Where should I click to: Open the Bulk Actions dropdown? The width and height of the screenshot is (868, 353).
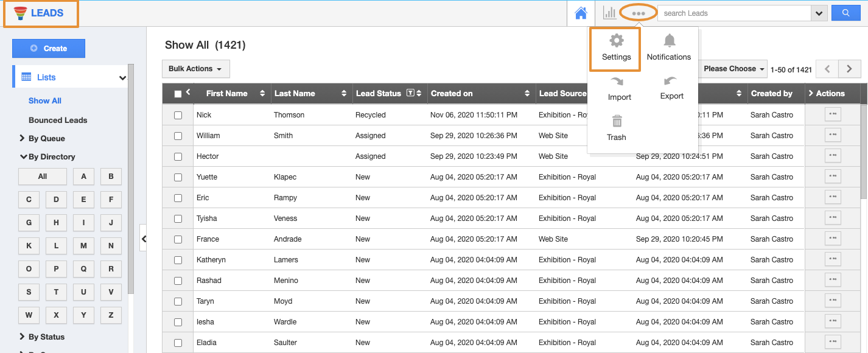(195, 69)
